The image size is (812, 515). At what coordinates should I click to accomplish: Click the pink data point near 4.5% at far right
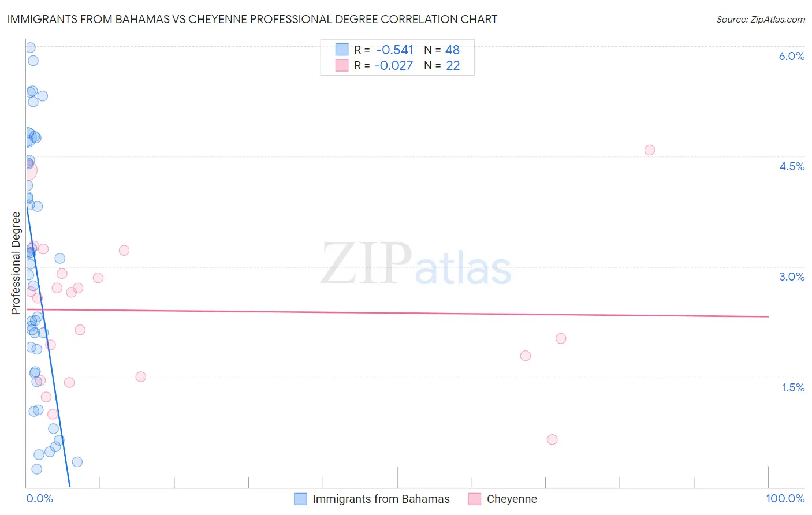(x=650, y=150)
